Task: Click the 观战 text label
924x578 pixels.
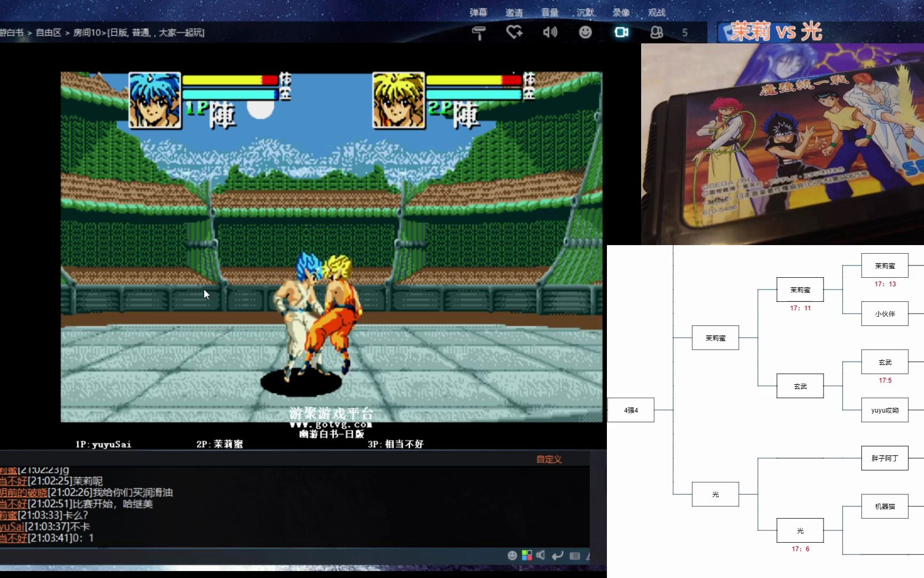Action: tap(657, 12)
